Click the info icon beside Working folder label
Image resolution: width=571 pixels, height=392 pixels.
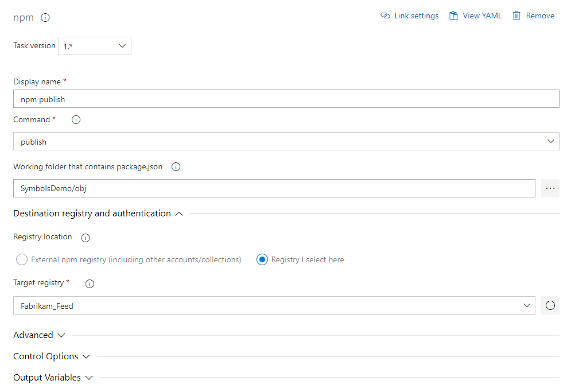(x=176, y=166)
